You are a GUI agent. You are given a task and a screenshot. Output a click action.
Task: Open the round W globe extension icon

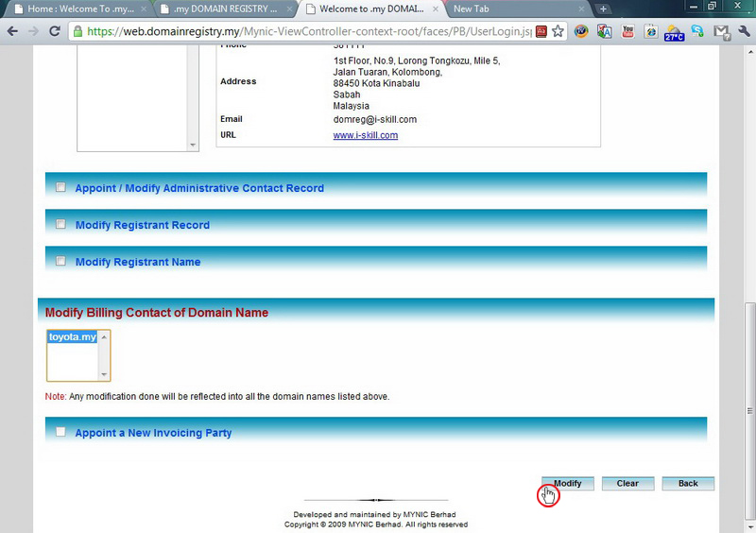(x=581, y=32)
